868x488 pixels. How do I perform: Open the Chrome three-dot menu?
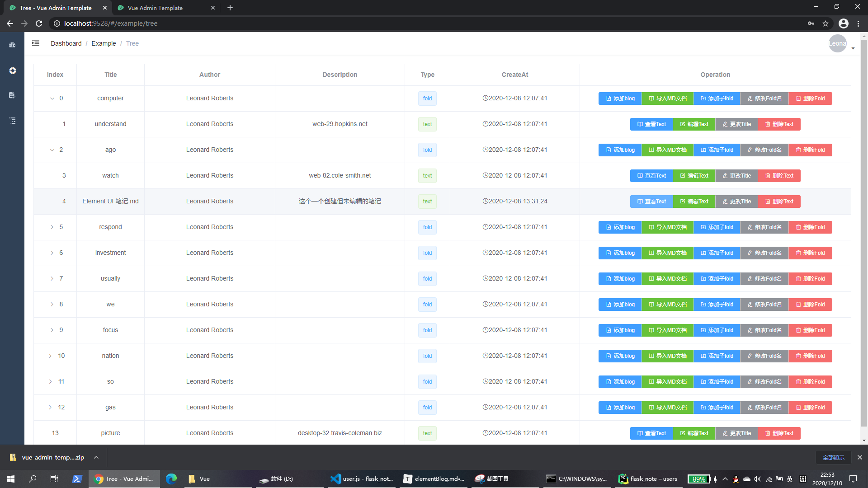pyautogui.click(x=859, y=23)
